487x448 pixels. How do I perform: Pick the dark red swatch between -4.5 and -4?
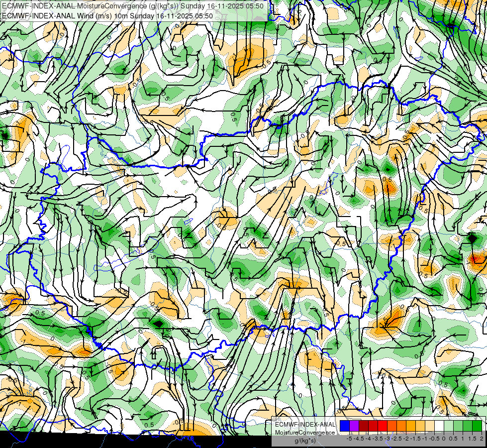(364, 426)
